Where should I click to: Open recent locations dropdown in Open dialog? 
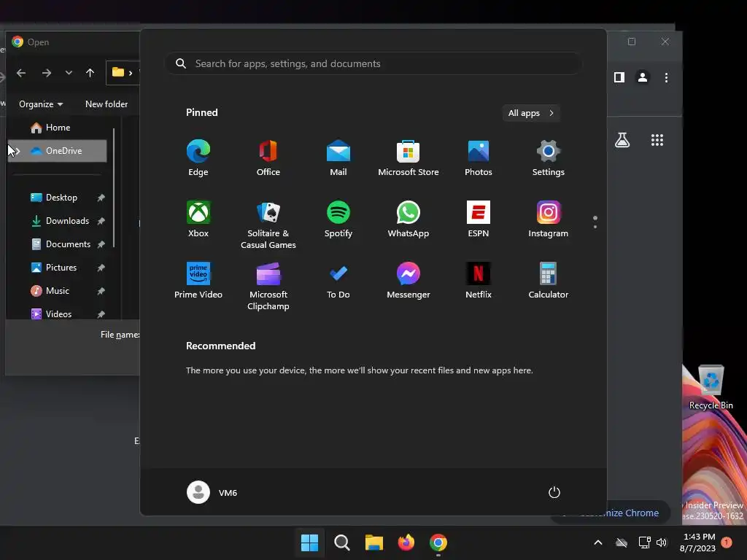pos(69,73)
